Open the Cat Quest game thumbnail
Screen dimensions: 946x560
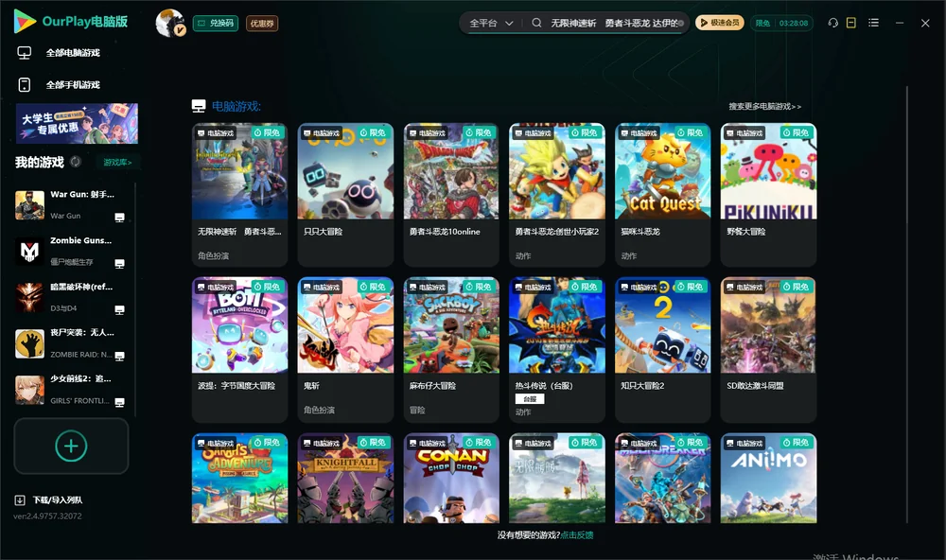coord(662,171)
